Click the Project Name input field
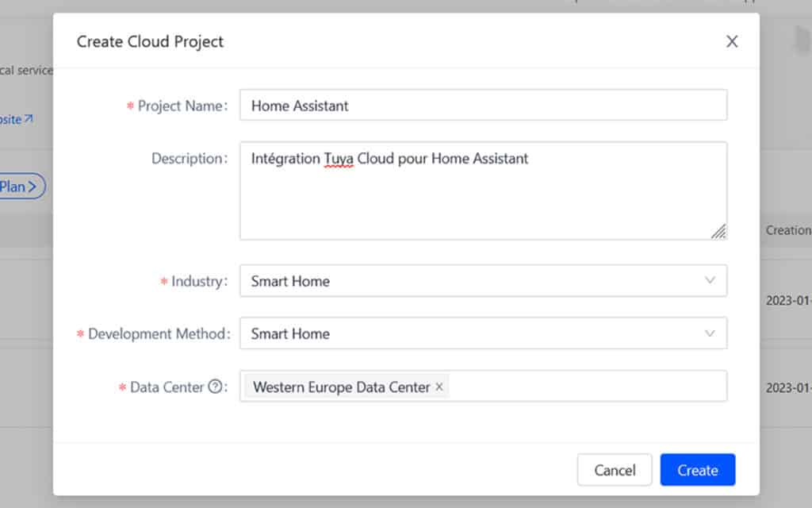812x508 pixels. 483,106
